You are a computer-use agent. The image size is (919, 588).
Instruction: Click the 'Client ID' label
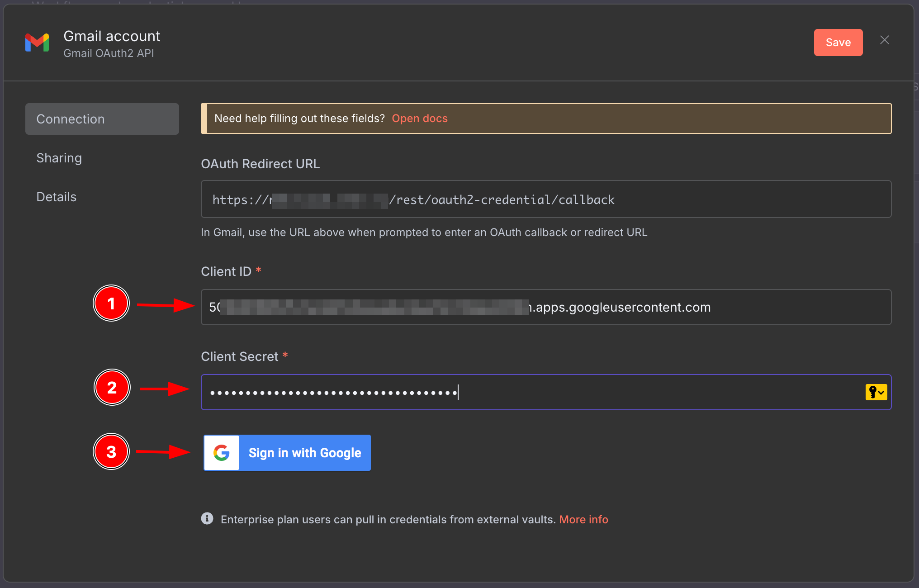[x=226, y=271]
